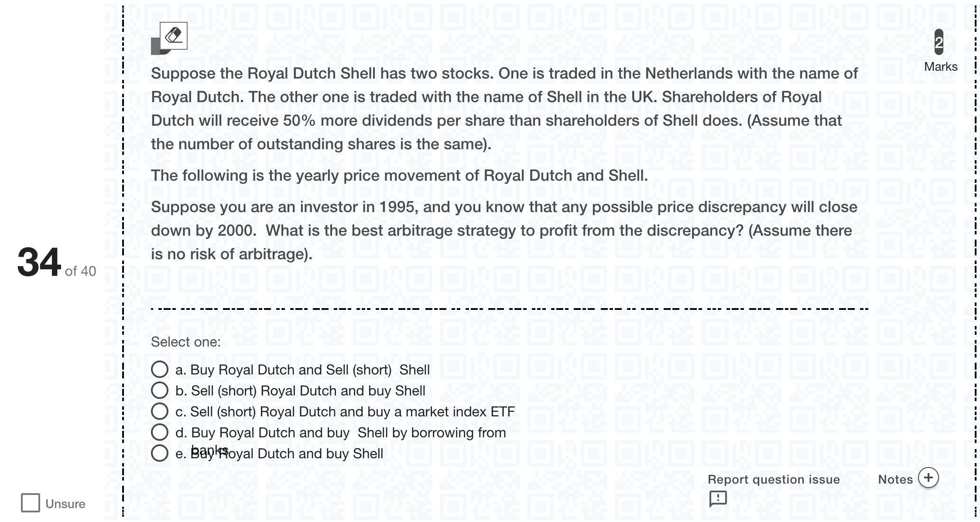
Task: Add a note with the plus icon
Action: (x=928, y=477)
